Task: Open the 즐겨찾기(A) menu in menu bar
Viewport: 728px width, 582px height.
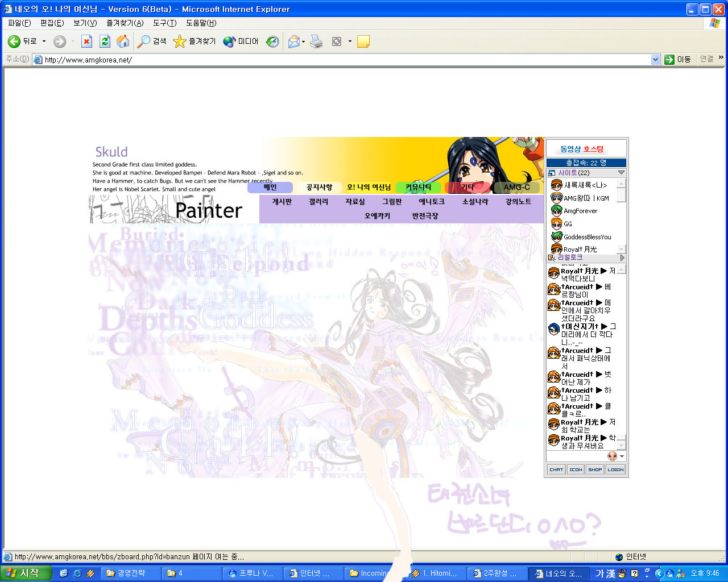Action: point(125,23)
